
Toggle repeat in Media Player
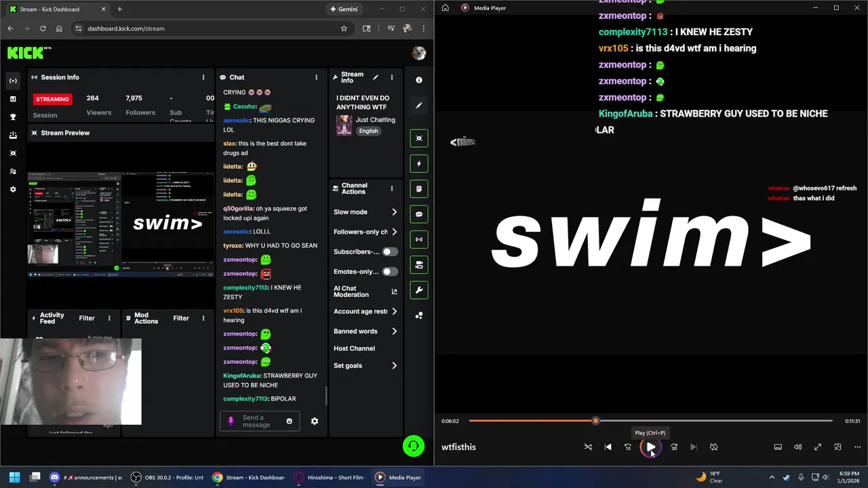[713, 447]
